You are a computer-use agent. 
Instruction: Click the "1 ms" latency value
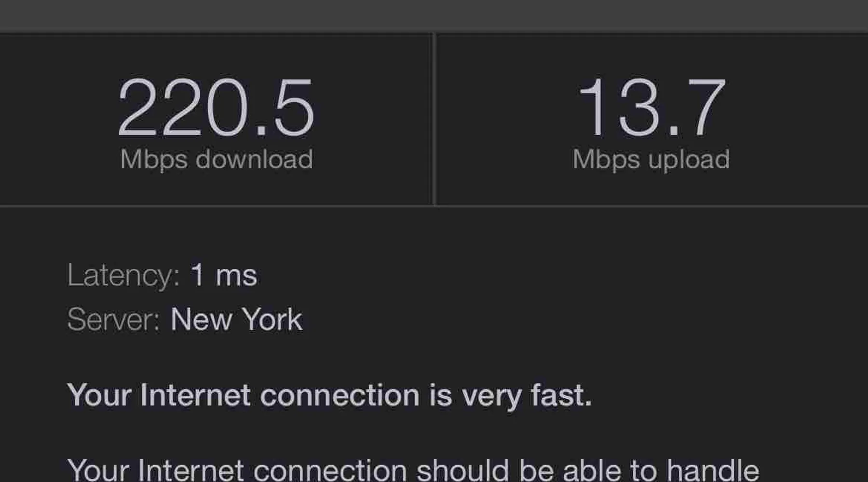coord(224,275)
